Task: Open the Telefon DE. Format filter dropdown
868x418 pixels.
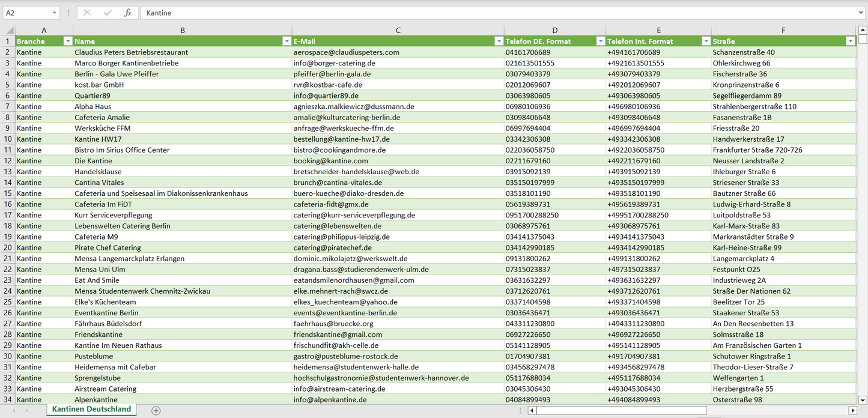Action: coord(599,41)
